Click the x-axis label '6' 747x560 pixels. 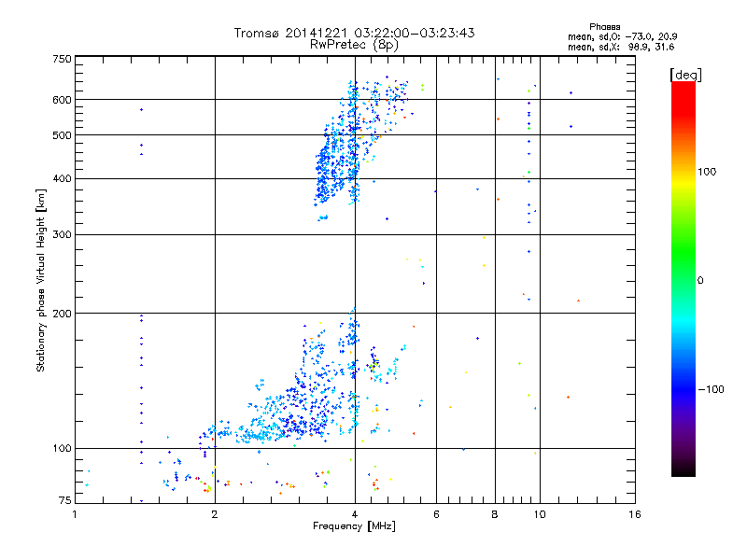(x=436, y=514)
